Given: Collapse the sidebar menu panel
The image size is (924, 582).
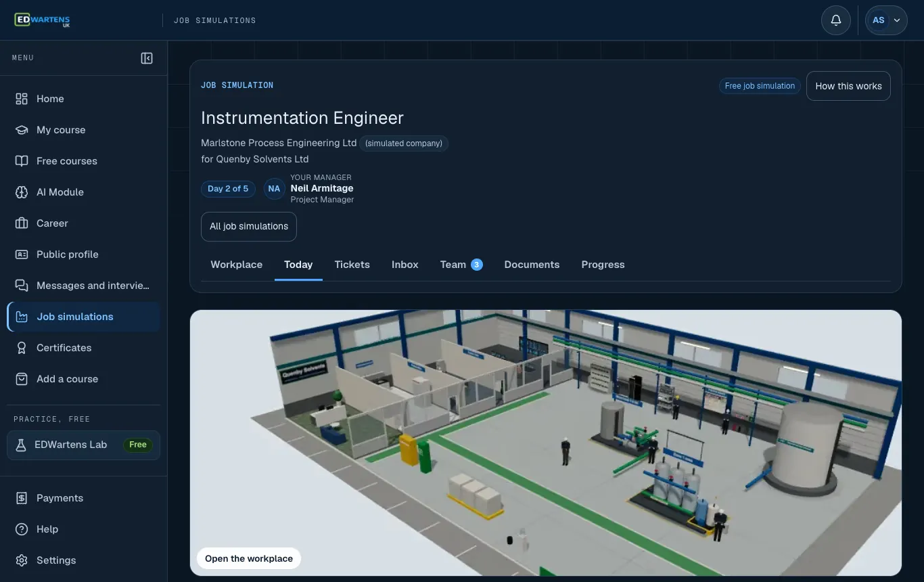Looking at the screenshot, I should pyautogui.click(x=147, y=58).
